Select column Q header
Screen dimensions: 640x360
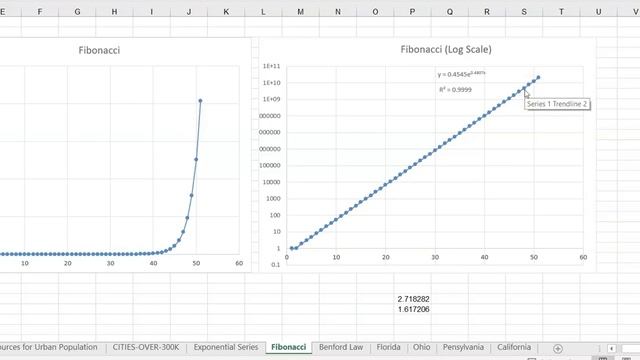click(449, 12)
